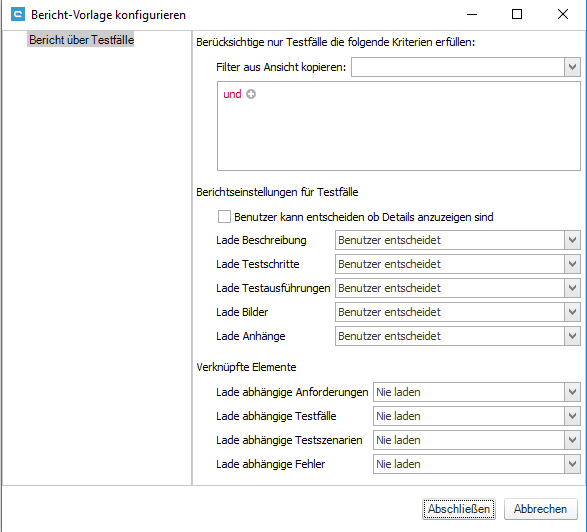Open Lade Testausführungen dropdown list
Image resolution: width=587 pixels, height=532 pixels.
[x=457, y=288]
